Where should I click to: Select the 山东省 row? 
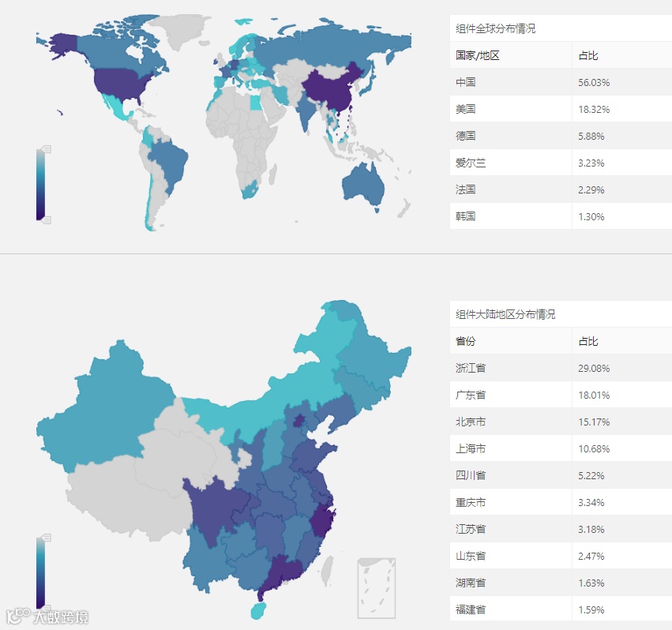[561, 556]
